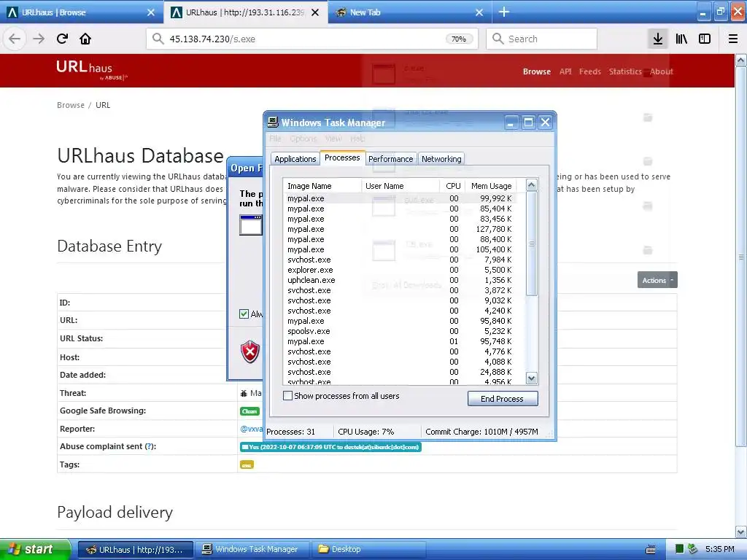Close the New Tab tab
The width and height of the screenshot is (747, 560).
pyautogui.click(x=479, y=12)
